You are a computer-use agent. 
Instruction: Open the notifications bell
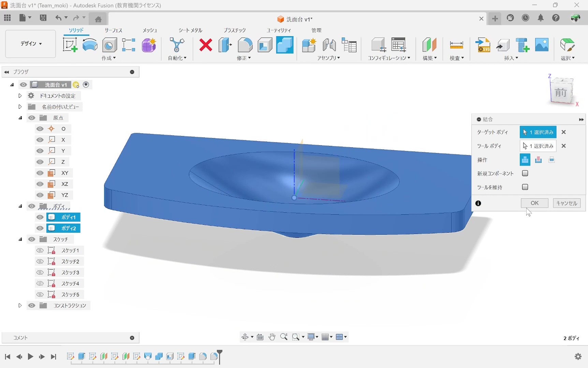click(x=541, y=18)
